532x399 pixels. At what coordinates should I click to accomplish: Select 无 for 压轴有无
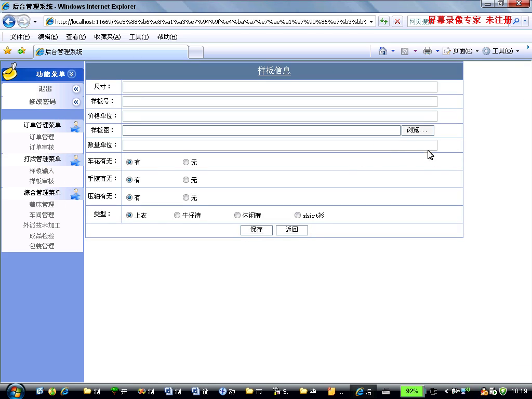coord(186,197)
